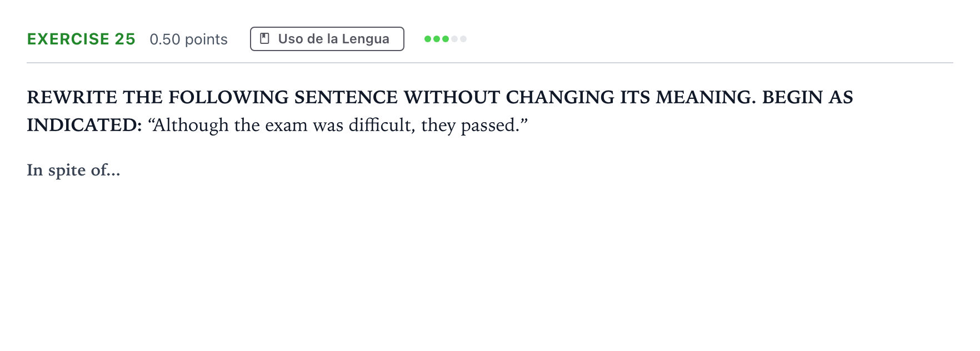980x351 pixels.
Task: Click the EXERCISE 25 heading
Action: 81,39
